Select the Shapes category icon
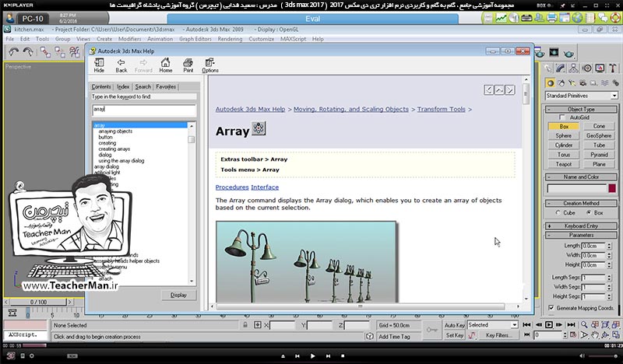 (561, 83)
